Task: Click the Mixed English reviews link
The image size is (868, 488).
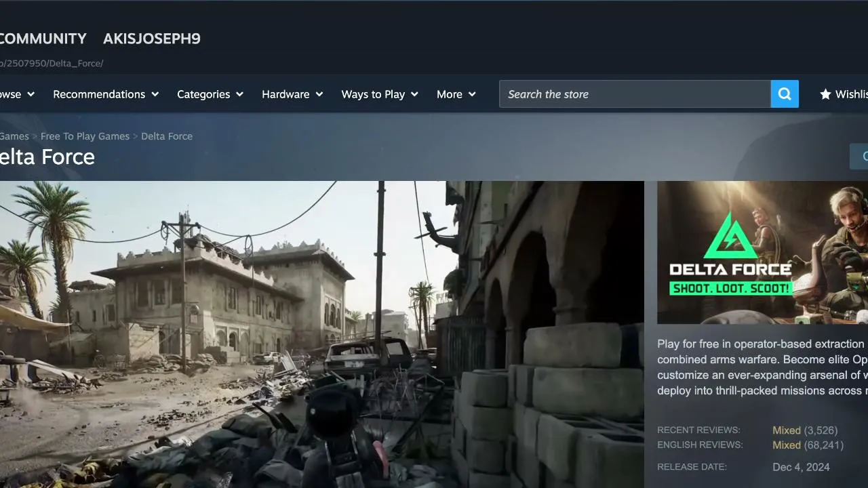Action: (x=787, y=445)
